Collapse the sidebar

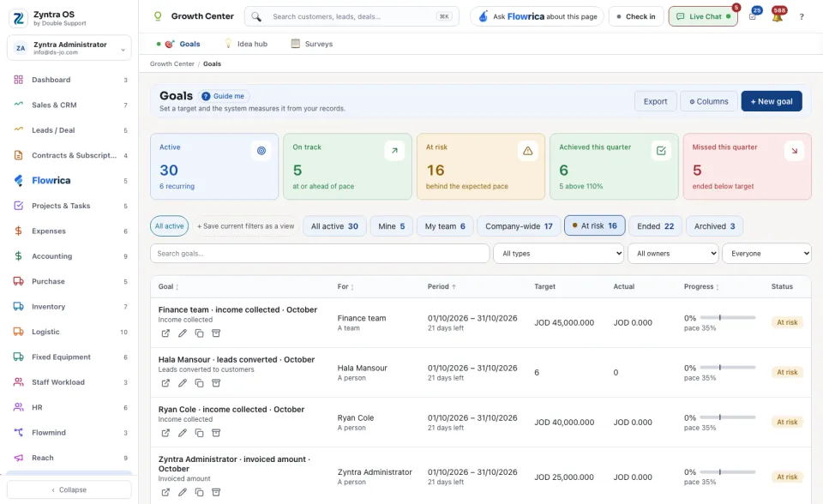click(x=69, y=489)
